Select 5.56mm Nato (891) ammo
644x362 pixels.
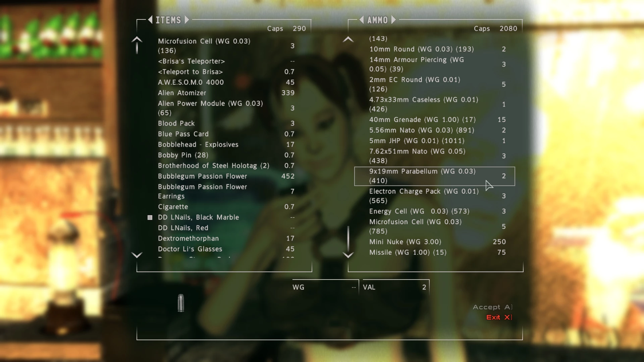tap(438, 130)
